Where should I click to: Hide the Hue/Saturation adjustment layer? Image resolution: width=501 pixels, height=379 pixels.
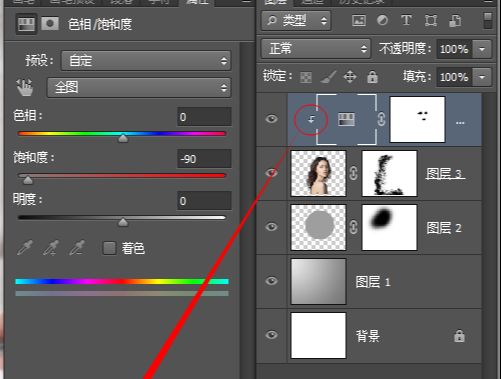pos(272,119)
